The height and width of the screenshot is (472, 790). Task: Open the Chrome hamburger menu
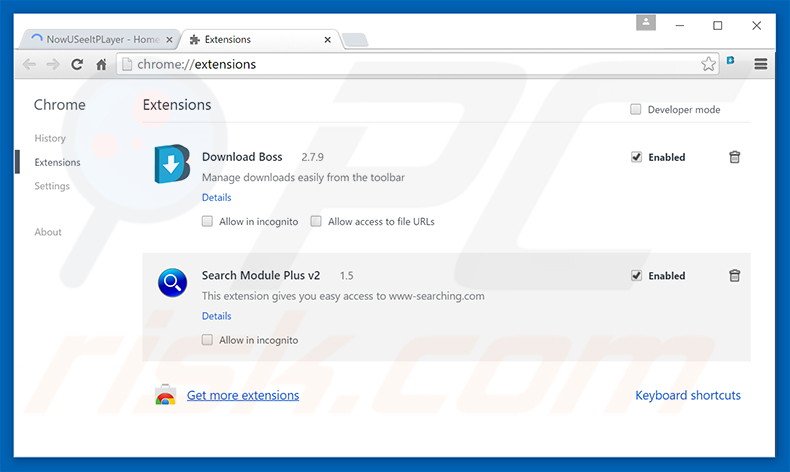(761, 64)
